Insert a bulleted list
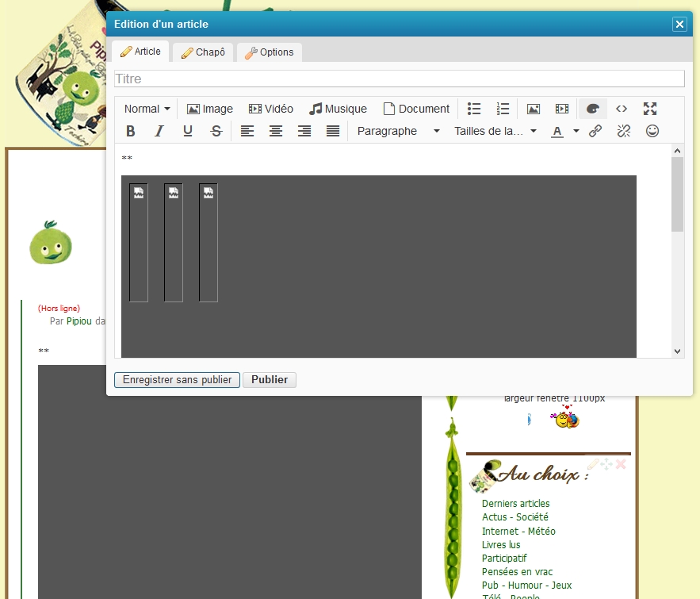The width and height of the screenshot is (700, 599). click(474, 109)
